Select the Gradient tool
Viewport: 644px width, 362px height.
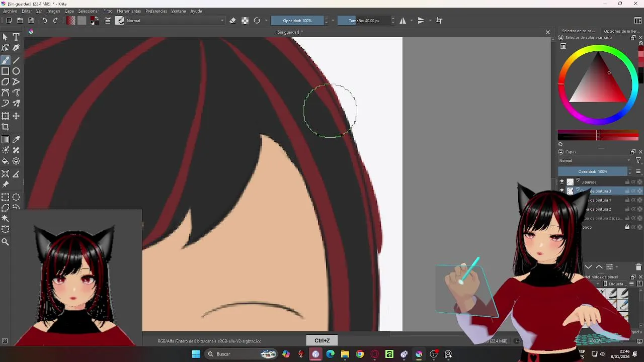[x=5, y=140]
